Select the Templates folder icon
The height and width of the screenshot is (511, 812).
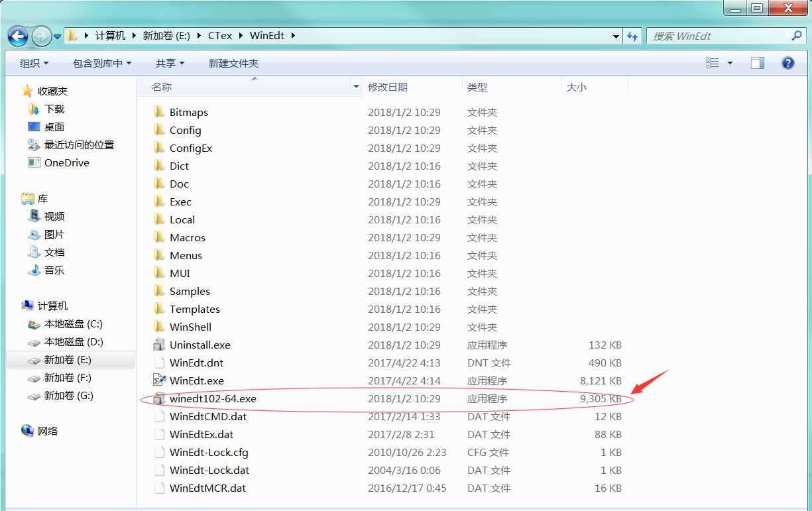point(159,309)
